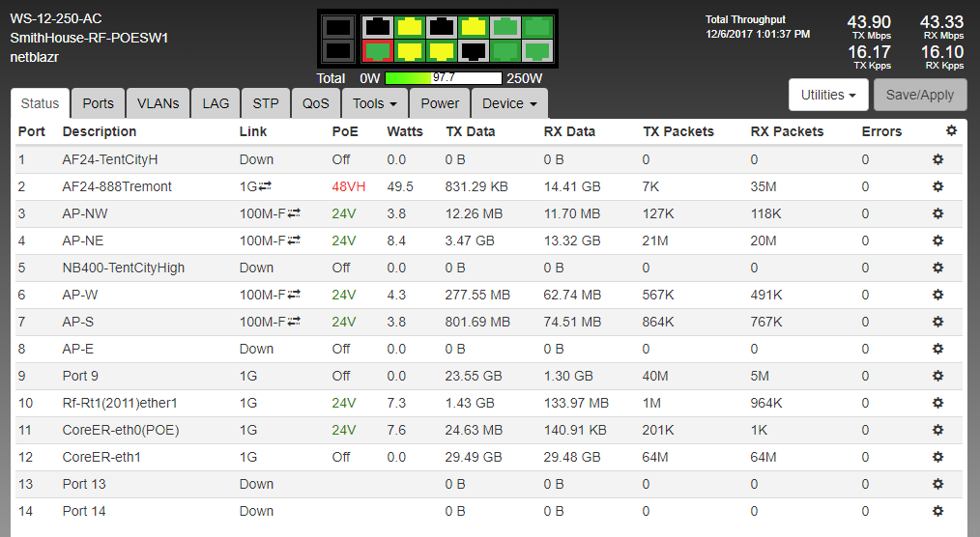Open the gear settings for AF24-888Tremont
The width and height of the screenshot is (980, 537).
click(937, 186)
